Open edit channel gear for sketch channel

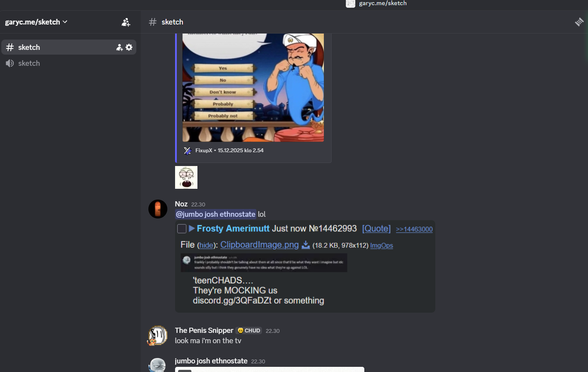click(129, 47)
